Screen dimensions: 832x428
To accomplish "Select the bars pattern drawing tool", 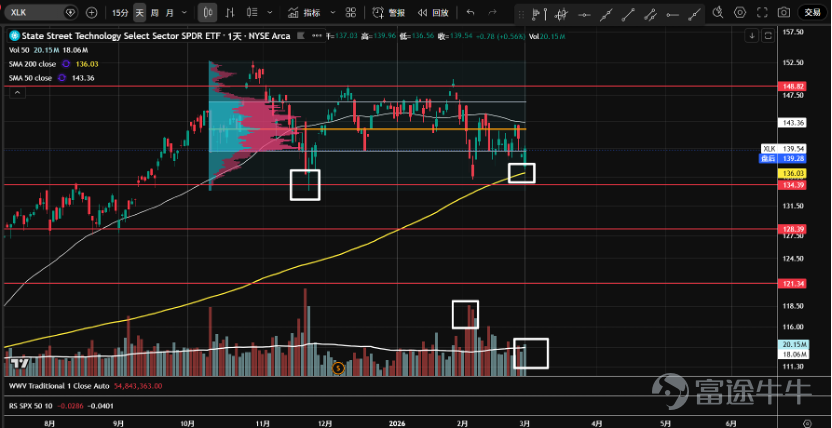I will pyautogui.click(x=562, y=14).
